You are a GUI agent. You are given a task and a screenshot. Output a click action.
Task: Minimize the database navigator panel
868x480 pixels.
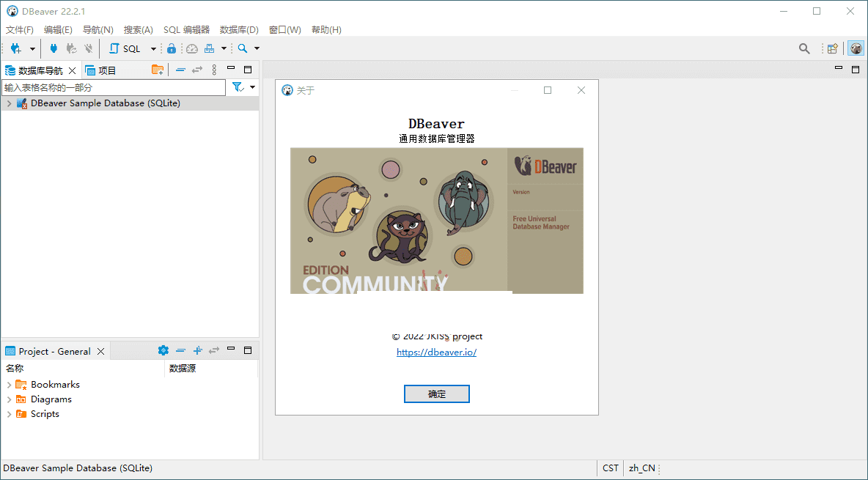231,69
